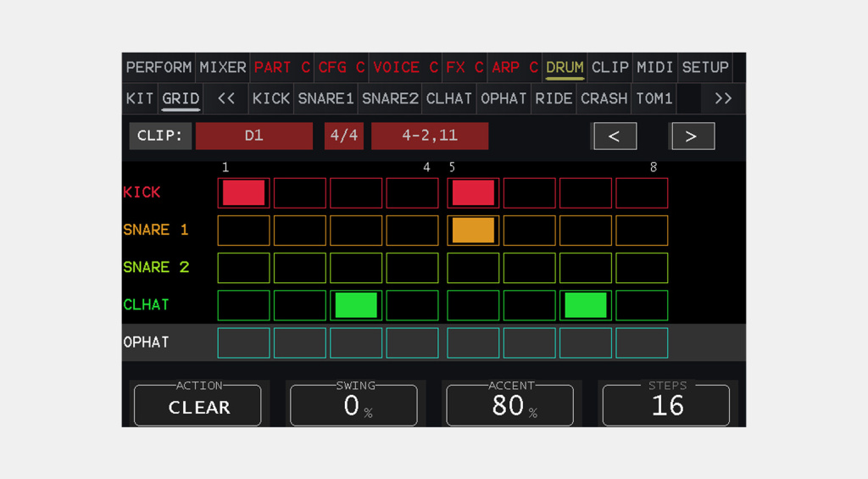Select the OPHAT row label
Image resolution: width=868 pixels, height=479 pixels.
click(146, 343)
